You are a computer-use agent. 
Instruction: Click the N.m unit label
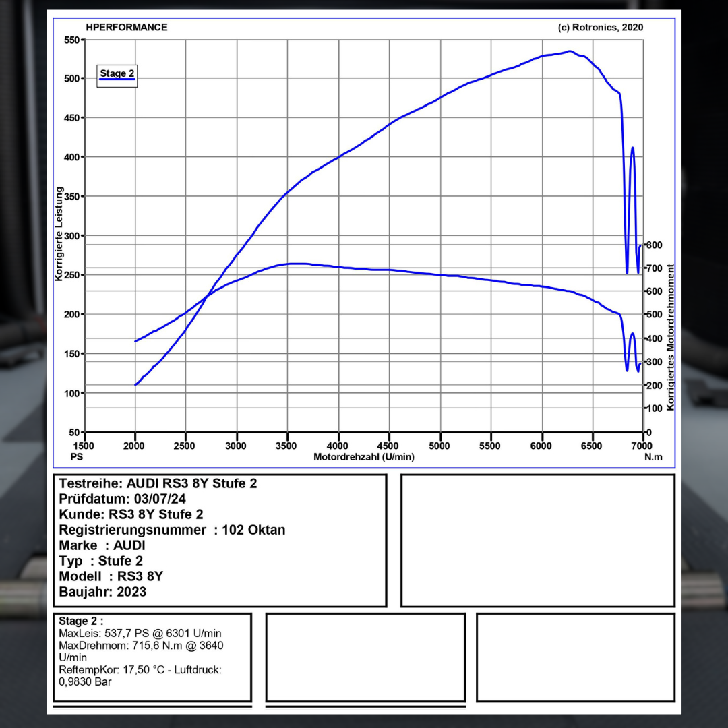click(x=654, y=457)
